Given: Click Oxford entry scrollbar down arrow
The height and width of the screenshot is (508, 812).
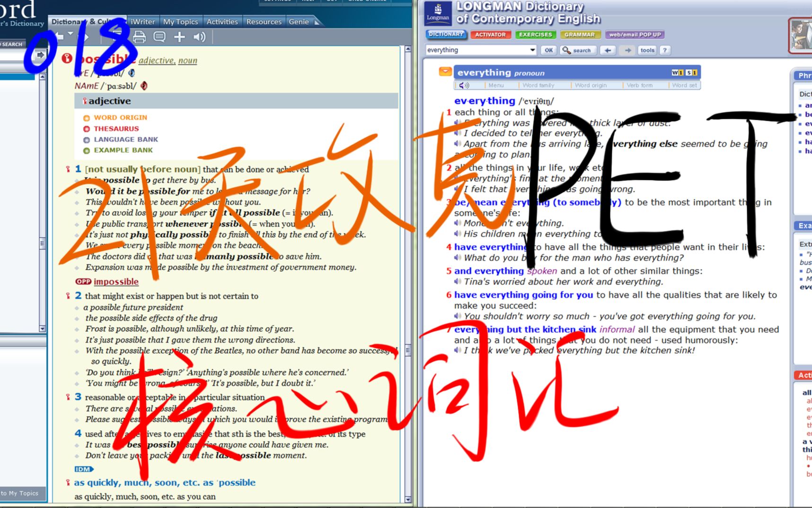Looking at the screenshot, I should [408, 499].
